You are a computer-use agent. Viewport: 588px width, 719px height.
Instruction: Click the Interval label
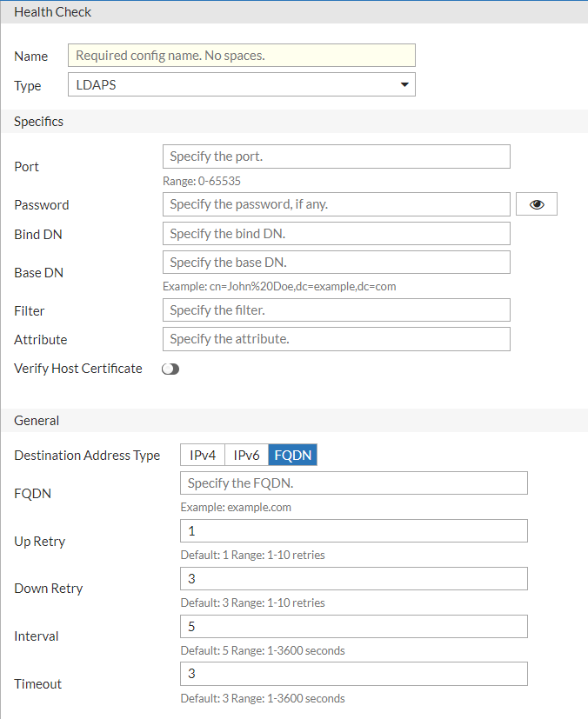37,636
